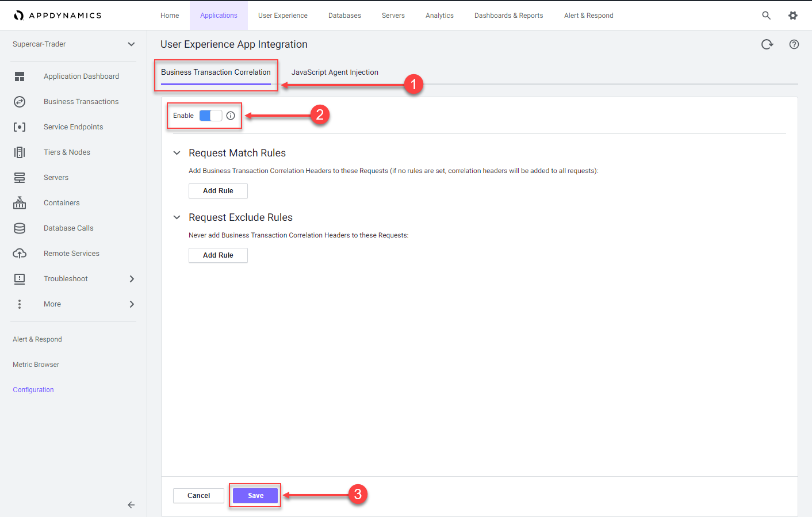Open Configuration in sidebar
The height and width of the screenshot is (517, 812).
(x=33, y=390)
